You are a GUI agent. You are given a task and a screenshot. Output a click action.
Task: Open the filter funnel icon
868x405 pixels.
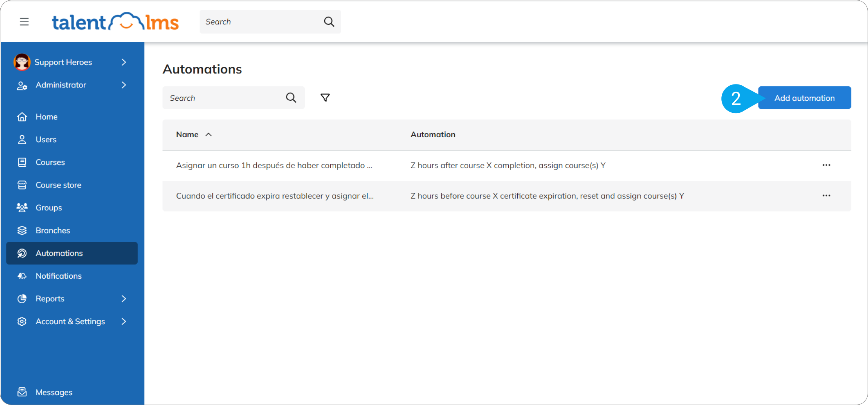click(x=325, y=98)
